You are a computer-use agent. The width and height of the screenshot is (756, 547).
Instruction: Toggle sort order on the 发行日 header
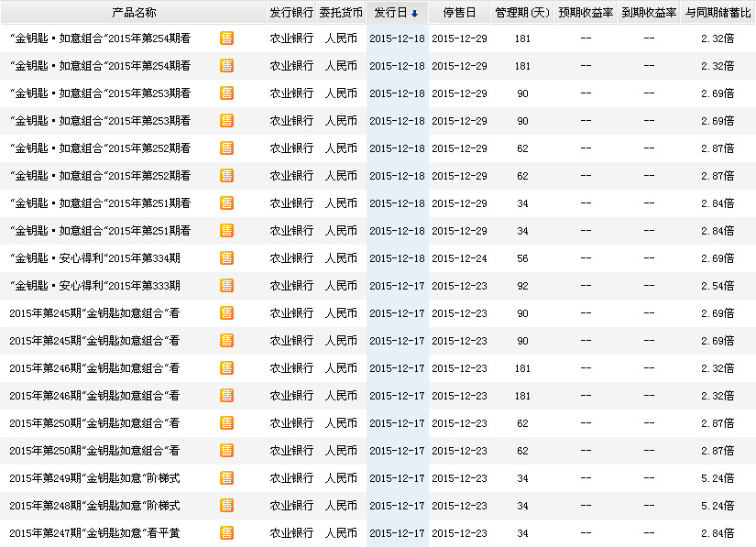click(x=397, y=13)
